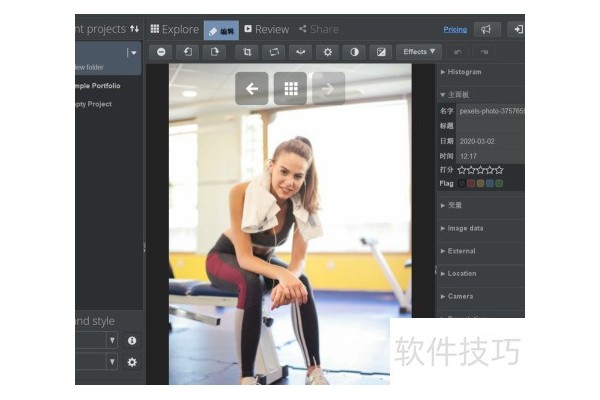The width and height of the screenshot is (600, 400).
Task: Follow the Pricing link
Action: tap(455, 29)
